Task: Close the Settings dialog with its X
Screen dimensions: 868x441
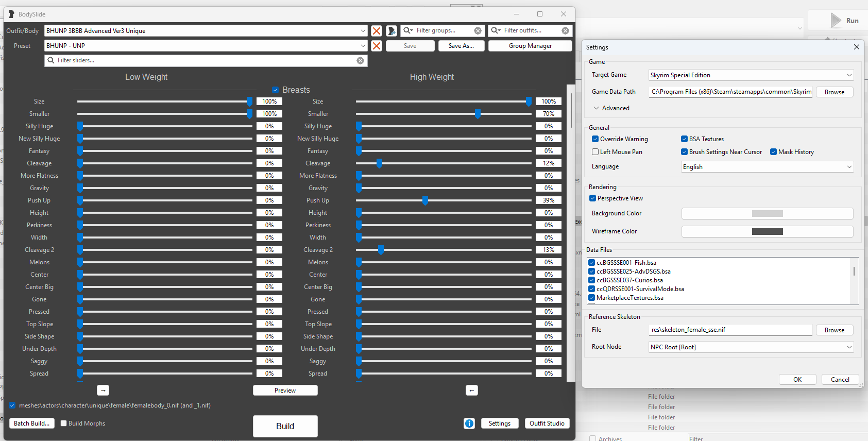Action: pos(857,47)
